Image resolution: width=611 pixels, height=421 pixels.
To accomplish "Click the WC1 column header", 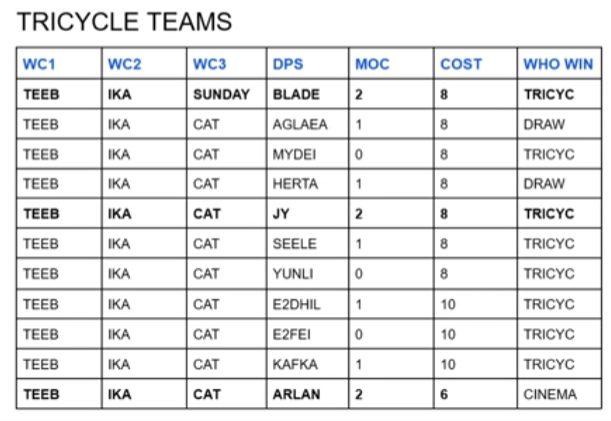I will (59, 64).
